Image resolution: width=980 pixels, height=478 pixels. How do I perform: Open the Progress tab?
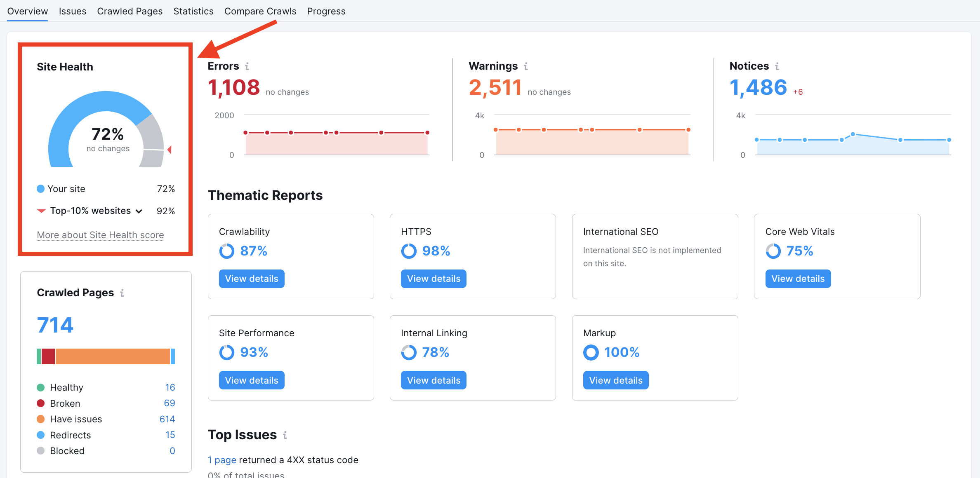[x=326, y=11]
